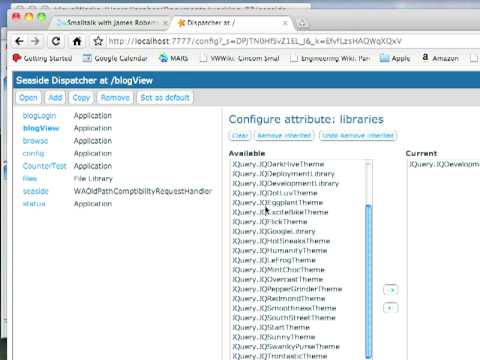Image resolution: width=480 pixels, height=360 pixels.
Task: Close the Dispatcher at / tab
Action: pyautogui.click(x=285, y=23)
